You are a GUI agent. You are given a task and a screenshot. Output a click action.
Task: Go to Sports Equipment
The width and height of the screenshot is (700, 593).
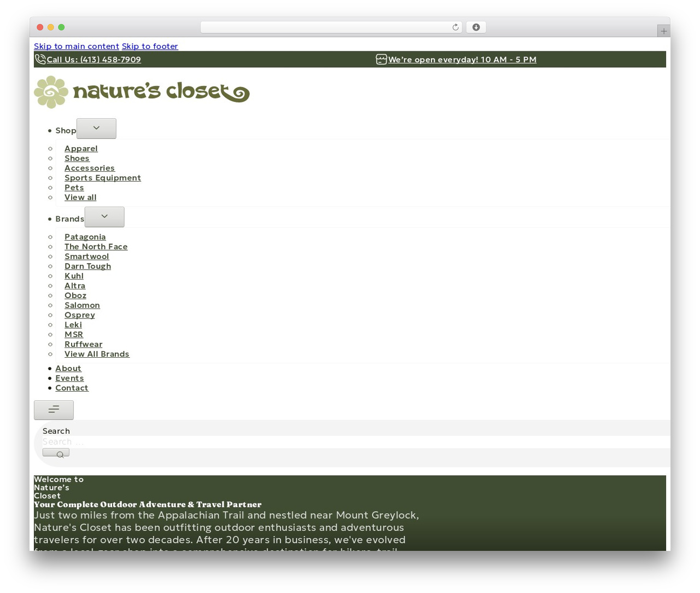pos(103,178)
